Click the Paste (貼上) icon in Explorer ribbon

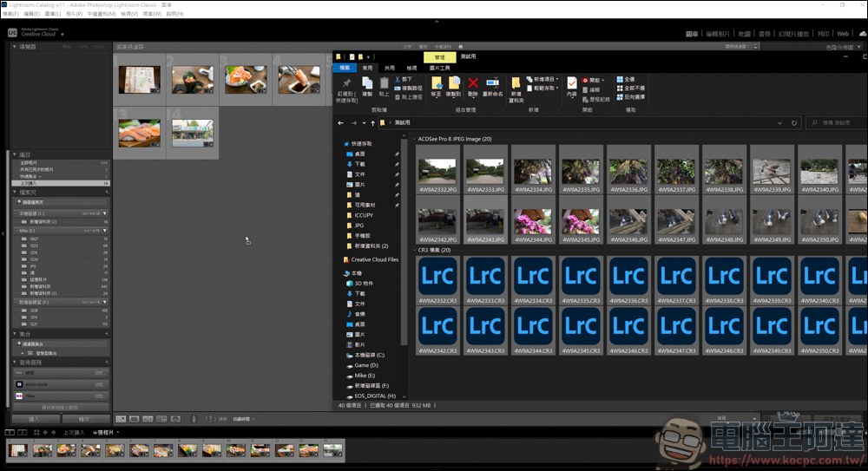pos(385,87)
